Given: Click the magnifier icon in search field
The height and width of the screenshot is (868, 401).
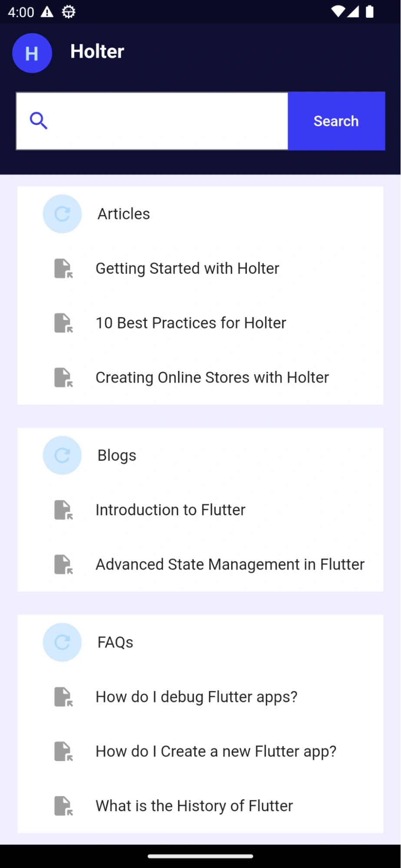Looking at the screenshot, I should [38, 121].
